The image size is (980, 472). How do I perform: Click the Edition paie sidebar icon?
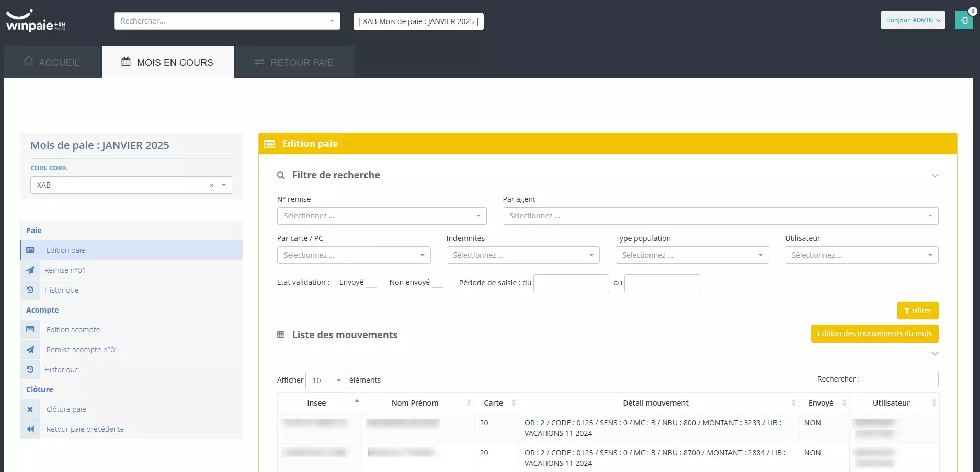pyautogui.click(x=30, y=250)
